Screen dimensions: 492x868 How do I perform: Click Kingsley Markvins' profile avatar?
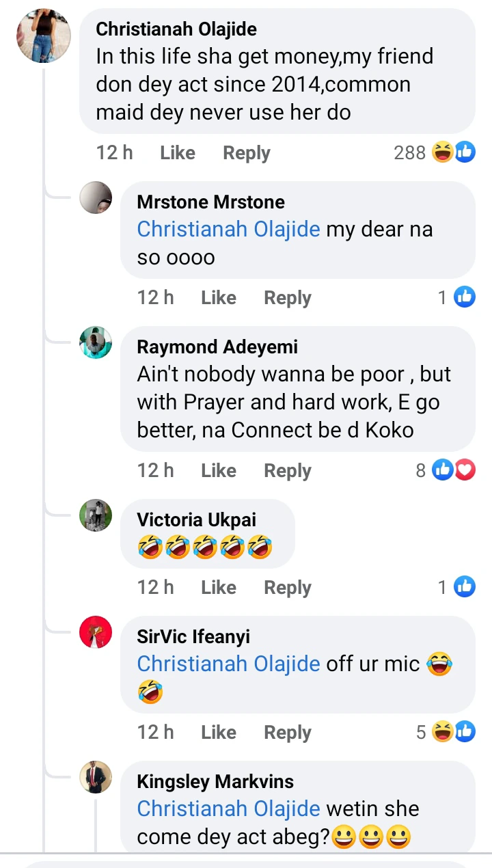tap(96, 776)
